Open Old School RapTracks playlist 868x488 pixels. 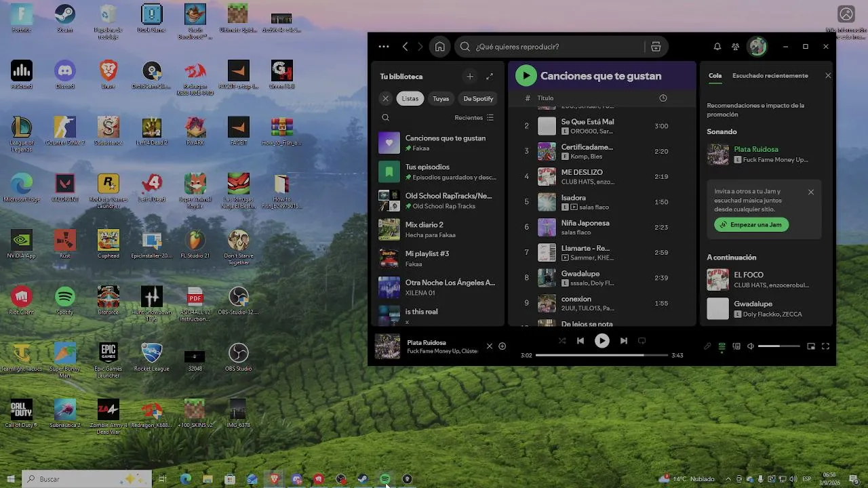tap(438, 201)
